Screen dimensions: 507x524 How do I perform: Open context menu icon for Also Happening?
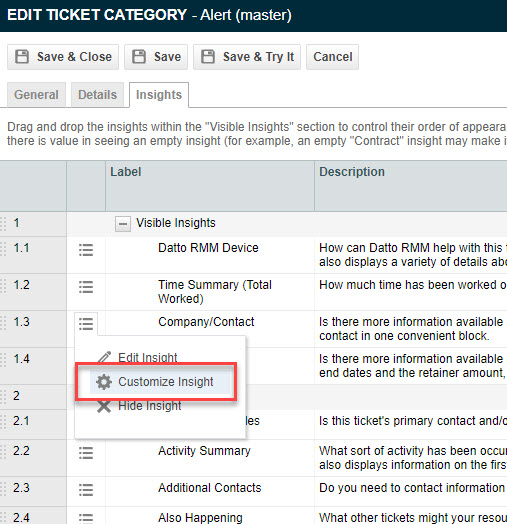pos(86,518)
